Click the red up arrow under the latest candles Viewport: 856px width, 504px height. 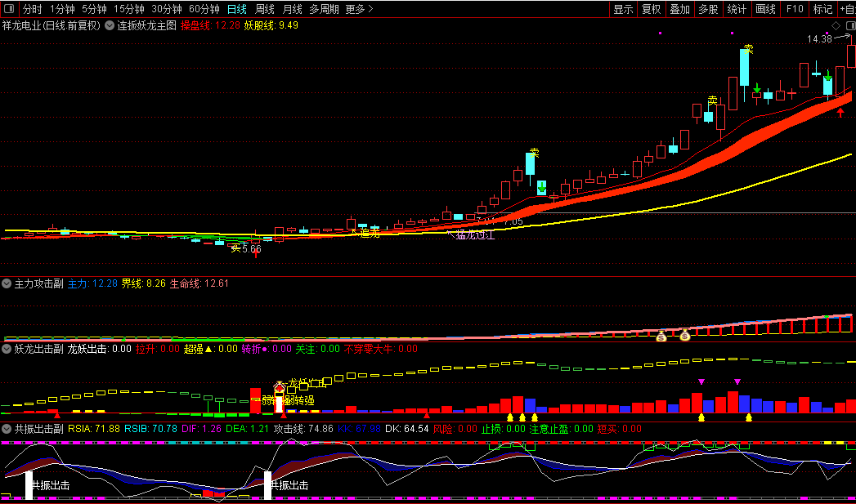click(x=840, y=113)
